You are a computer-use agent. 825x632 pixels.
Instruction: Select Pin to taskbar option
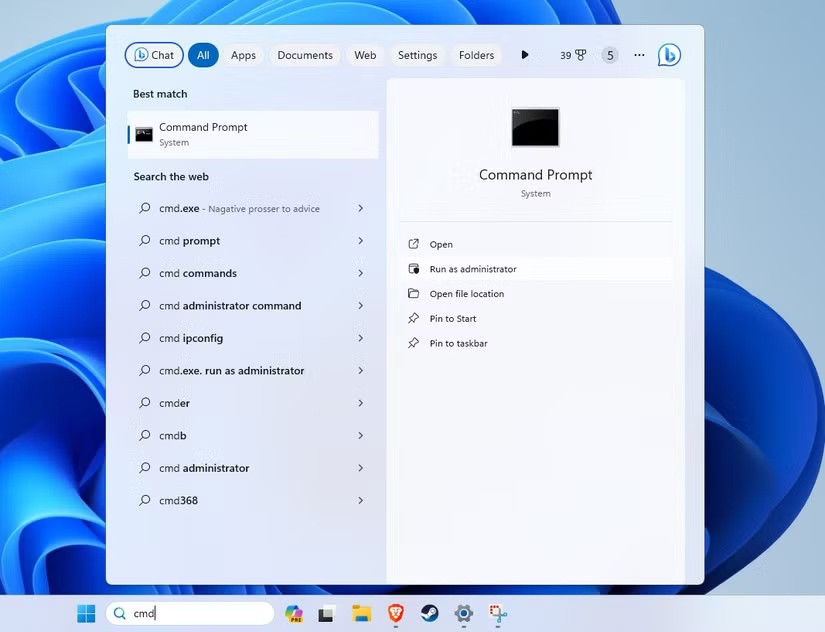point(458,343)
